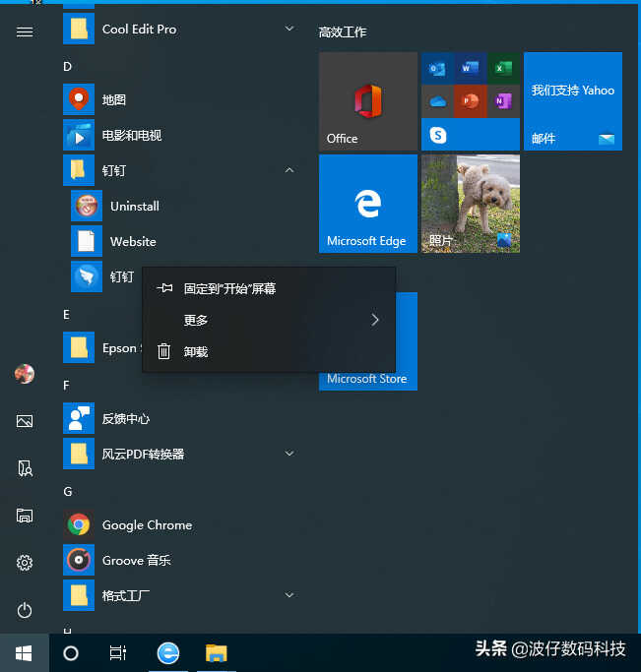Open the Groove 音乐 app icon
Image resolution: width=641 pixels, height=672 pixels.
point(79,560)
